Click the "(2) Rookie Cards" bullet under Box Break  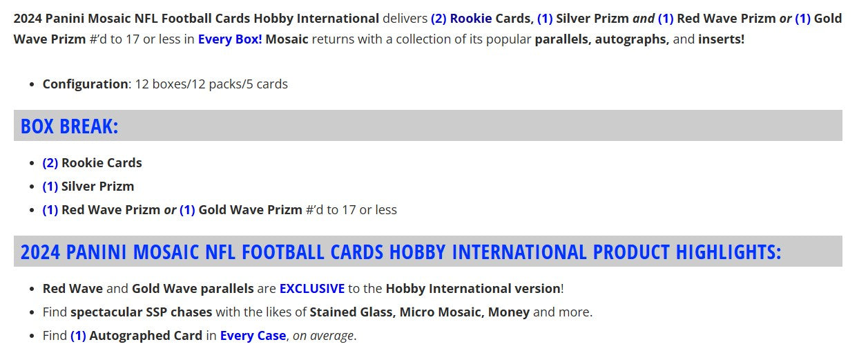click(x=92, y=162)
